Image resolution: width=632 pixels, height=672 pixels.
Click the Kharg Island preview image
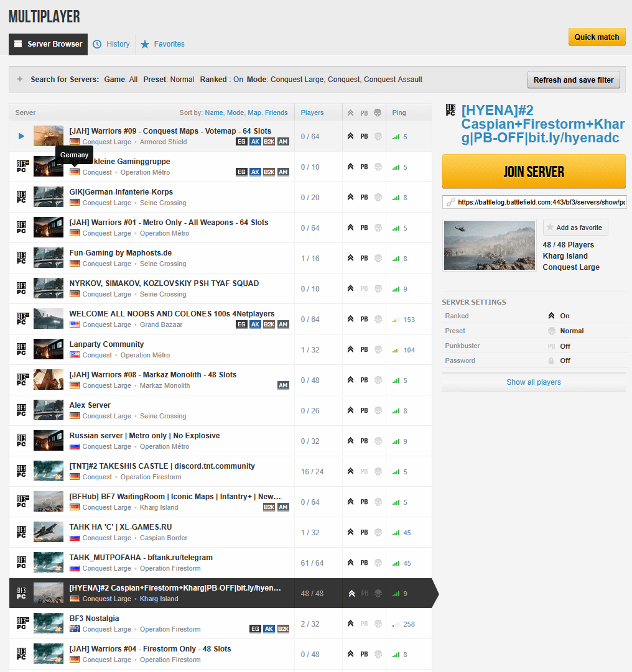[489, 245]
